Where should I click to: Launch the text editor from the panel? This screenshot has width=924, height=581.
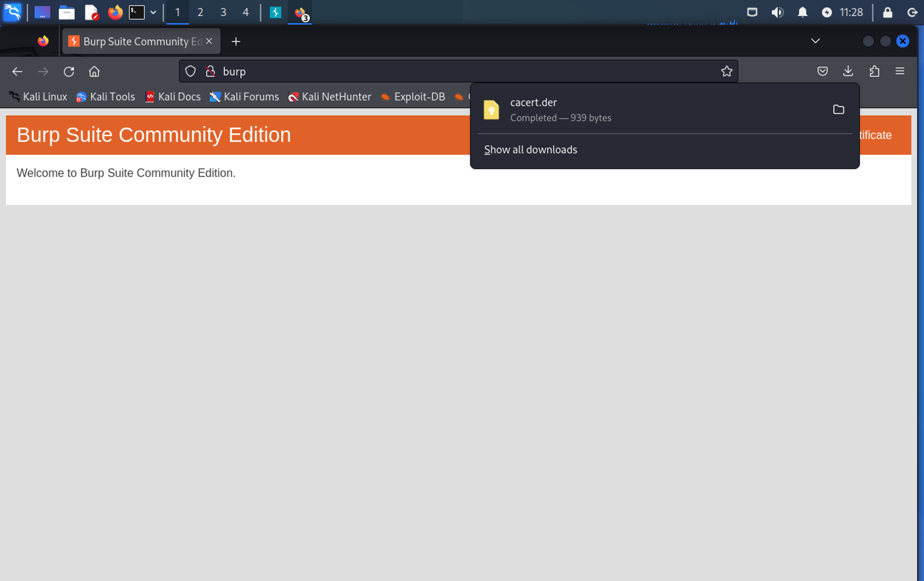click(x=91, y=12)
